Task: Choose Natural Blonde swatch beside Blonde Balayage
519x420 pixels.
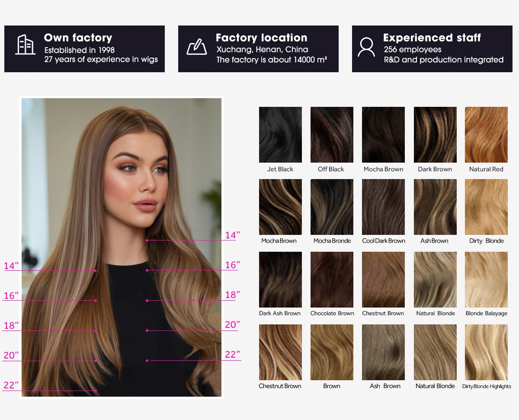Action: pos(435,280)
